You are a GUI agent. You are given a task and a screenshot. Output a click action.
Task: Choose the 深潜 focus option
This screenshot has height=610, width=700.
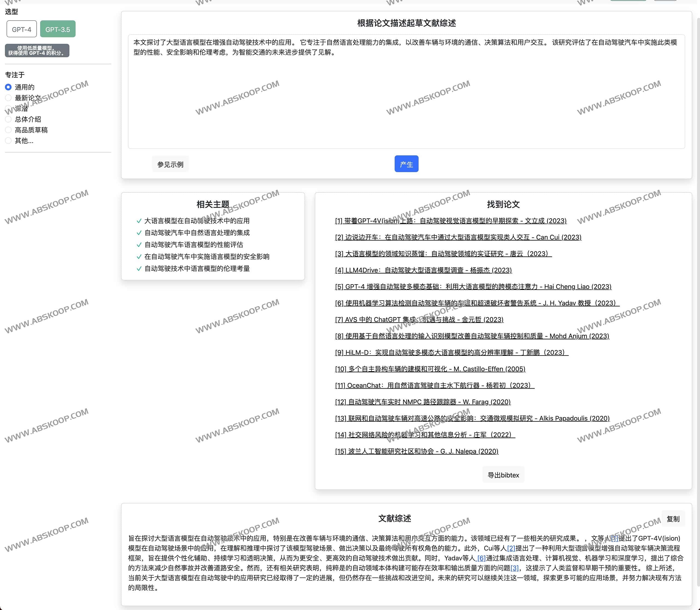coord(8,108)
